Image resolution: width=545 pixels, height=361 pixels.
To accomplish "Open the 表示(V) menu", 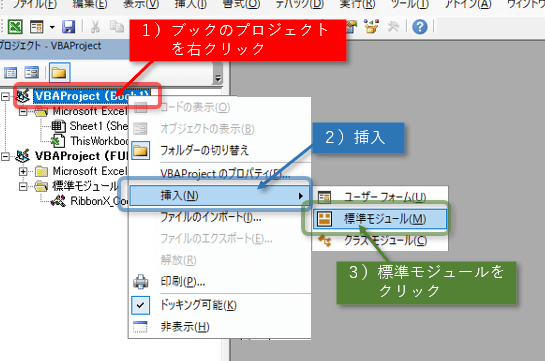I will (x=141, y=5).
